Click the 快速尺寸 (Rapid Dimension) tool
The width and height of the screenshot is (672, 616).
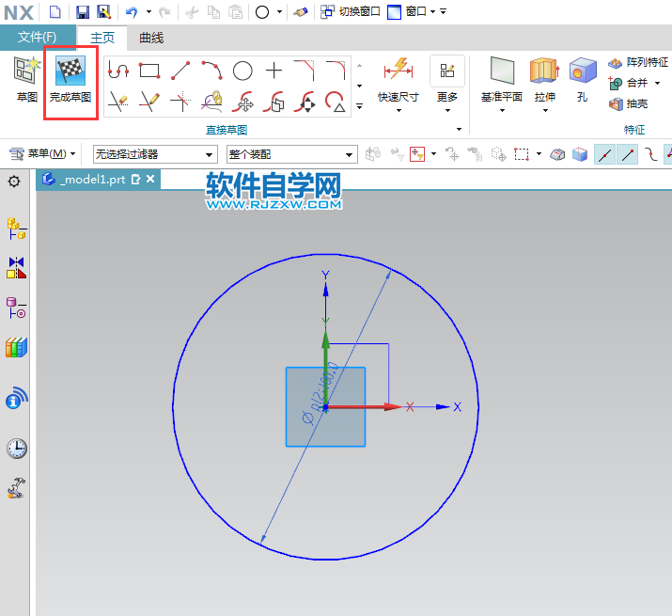[x=398, y=80]
